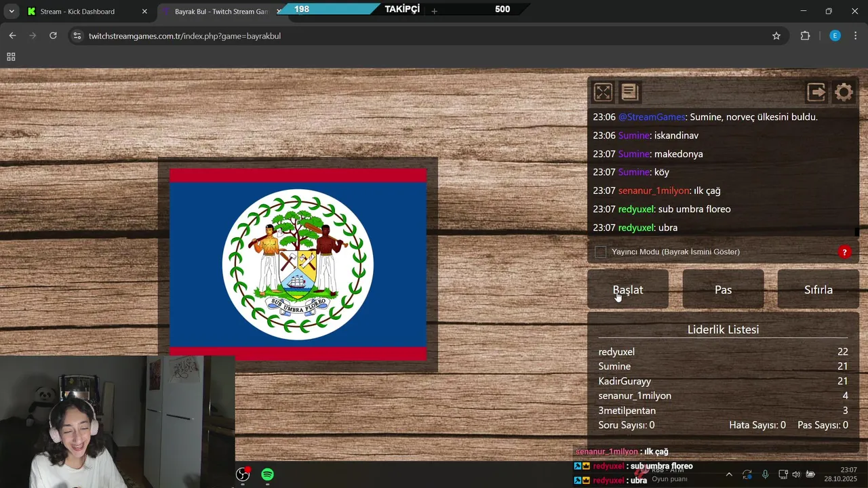Click 3metilpentan row in leaderboard
Screen dimensions: 868x488
(x=723, y=411)
